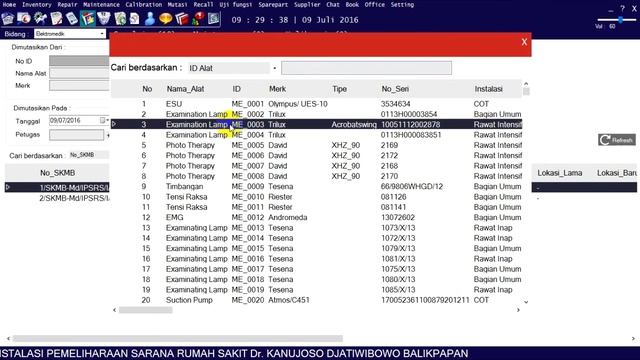Open the Calibration menu
Viewport: 640px width, 360px height.
(x=144, y=4)
